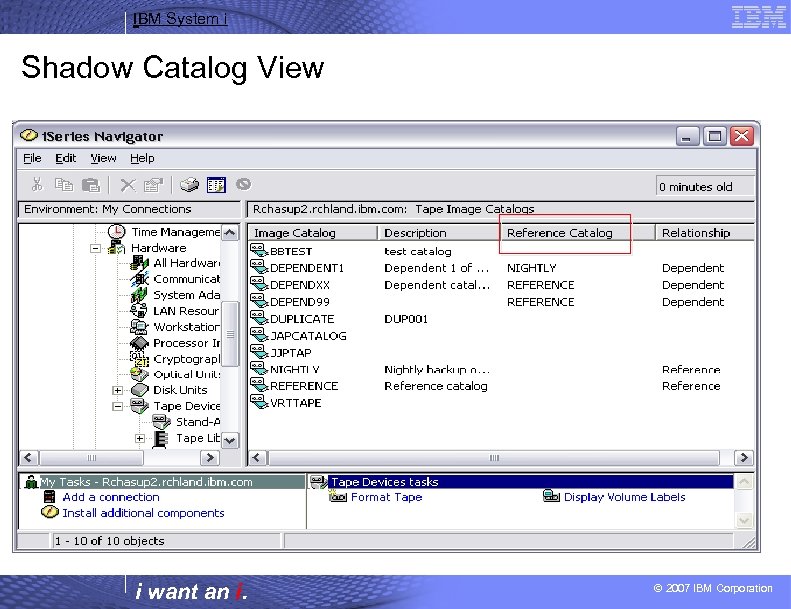Click the Refresh view toolbar icon

tap(216, 185)
